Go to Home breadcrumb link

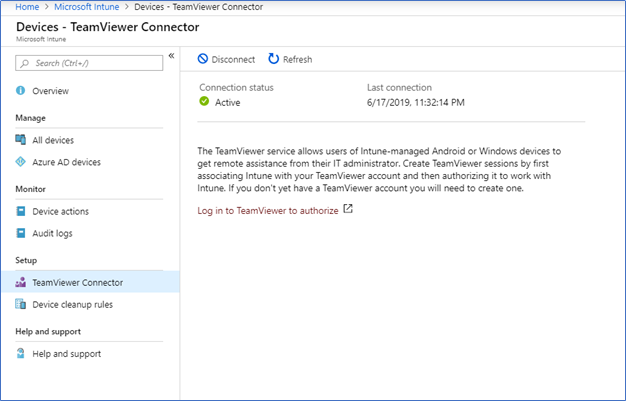coord(27,7)
